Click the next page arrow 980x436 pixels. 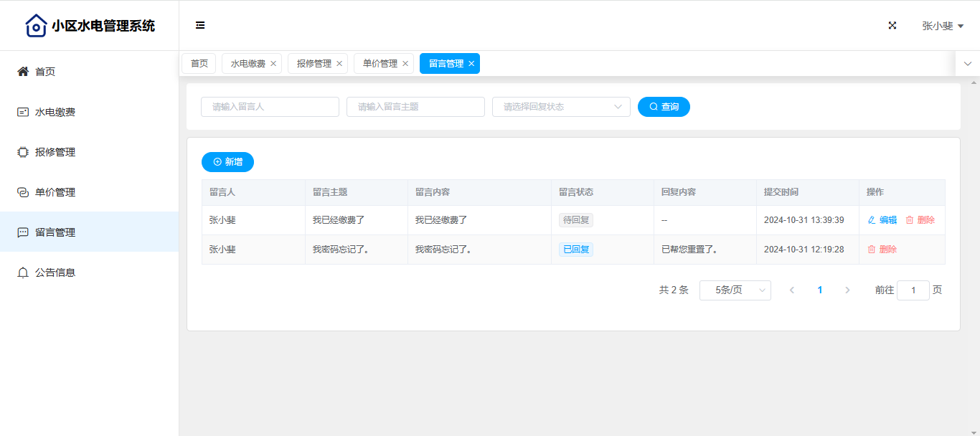[847, 290]
